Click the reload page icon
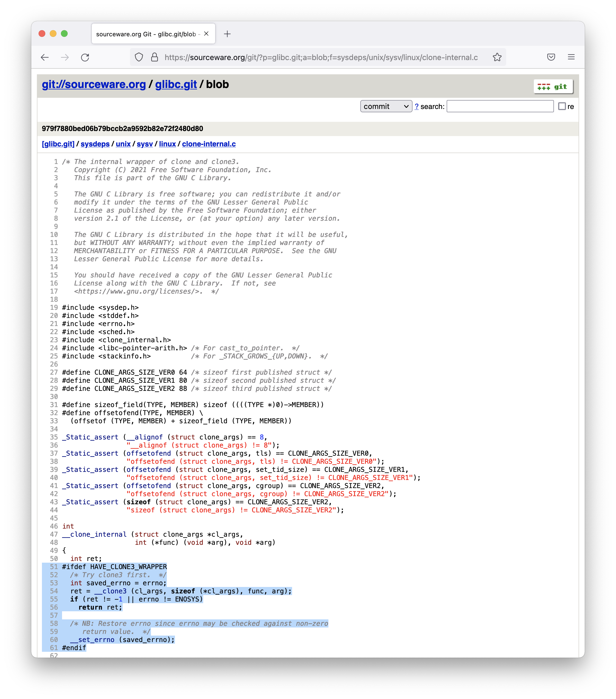616x699 pixels. [85, 58]
